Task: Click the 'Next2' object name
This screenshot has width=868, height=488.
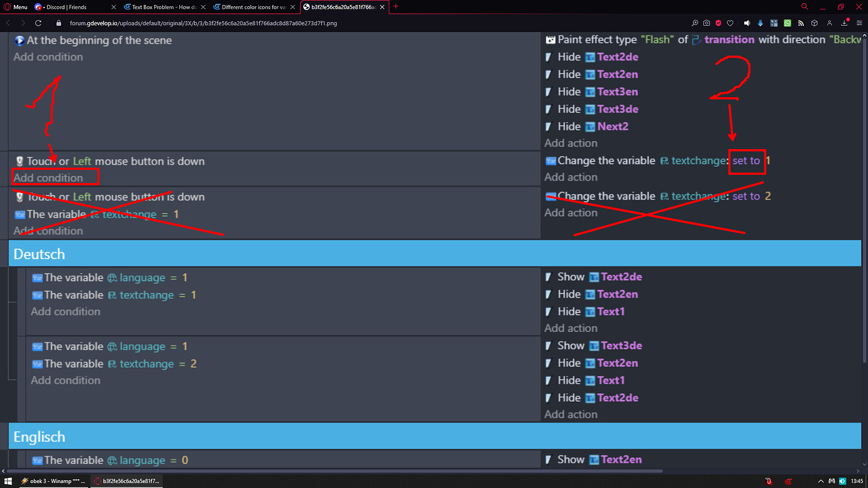Action: click(x=613, y=126)
